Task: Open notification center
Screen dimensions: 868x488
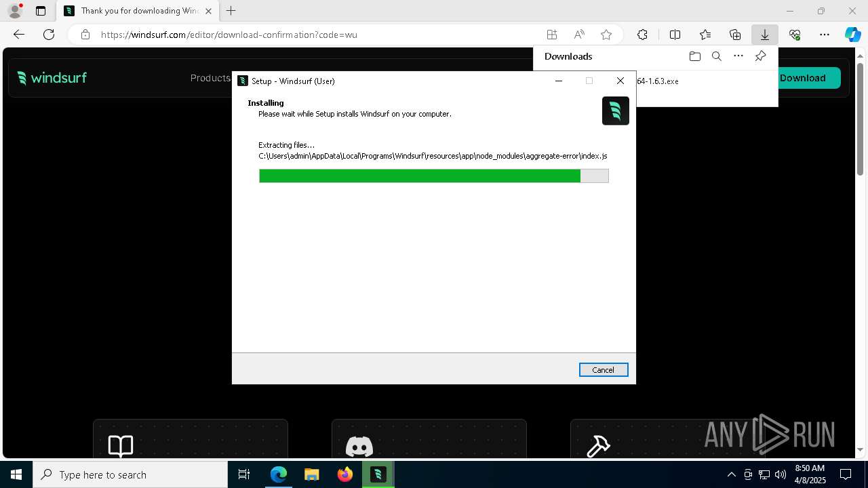Action: (x=846, y=474)
